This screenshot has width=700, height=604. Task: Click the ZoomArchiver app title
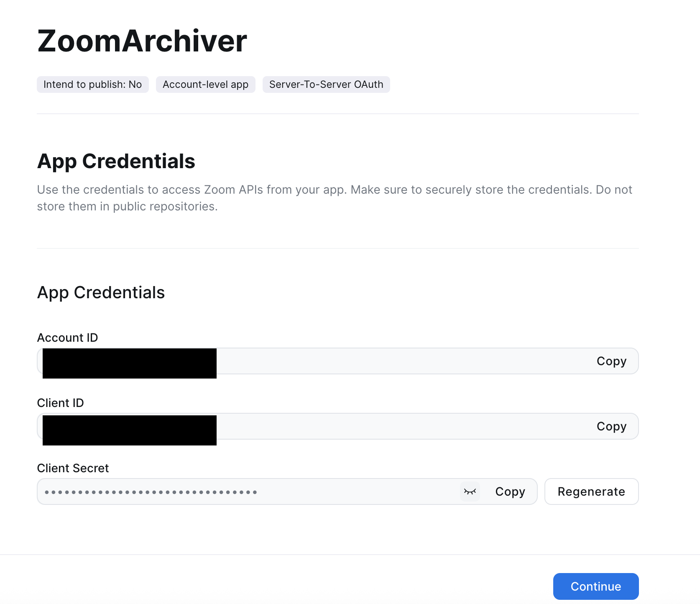coord(142,41)
